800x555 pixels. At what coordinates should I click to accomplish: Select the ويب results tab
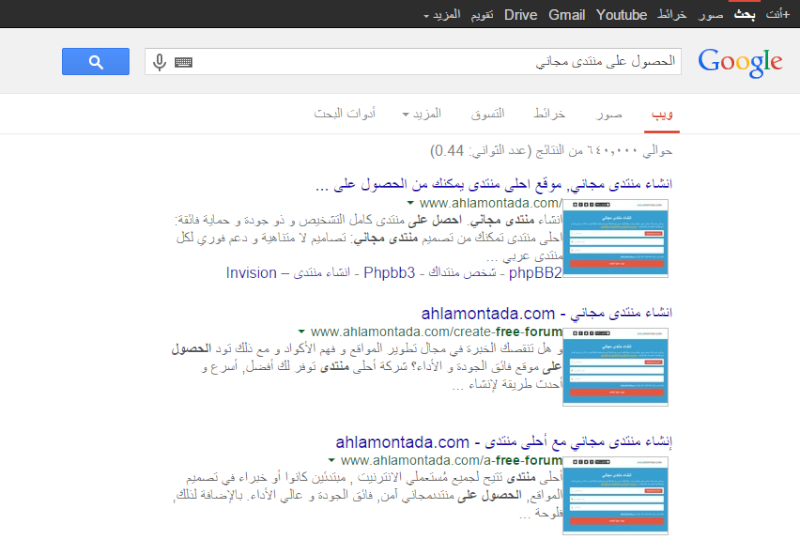662,114
